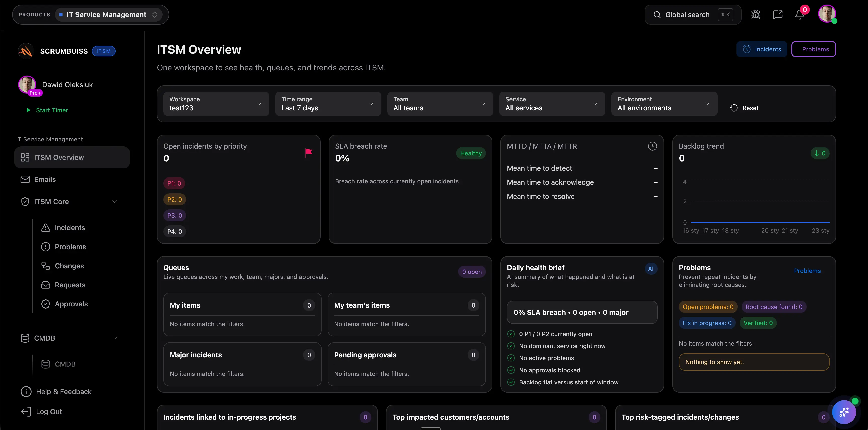Start the timer
This screenshot has height=430, width=868.
pyautogui.click(x=51, y=110)
